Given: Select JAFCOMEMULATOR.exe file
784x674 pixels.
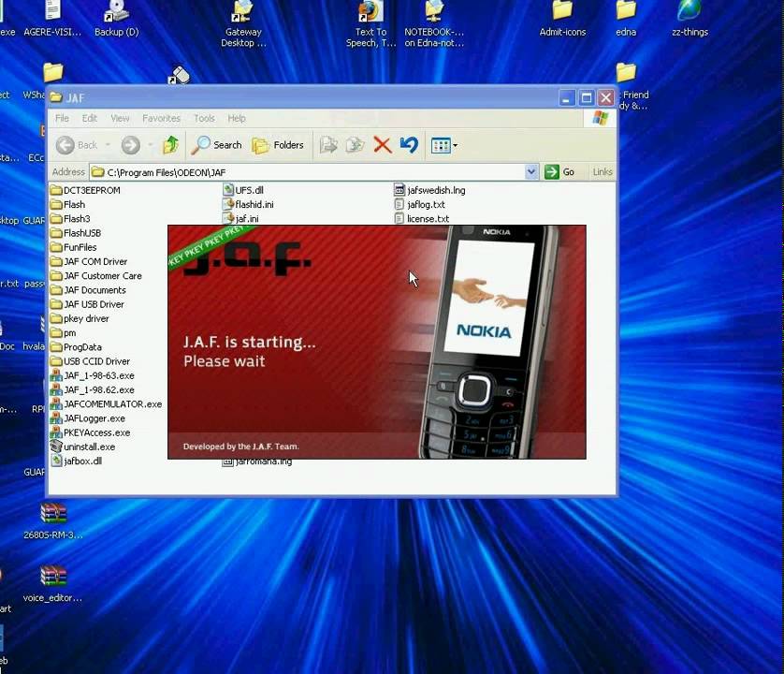Looking at the screenshot, I should click(106, 403).
